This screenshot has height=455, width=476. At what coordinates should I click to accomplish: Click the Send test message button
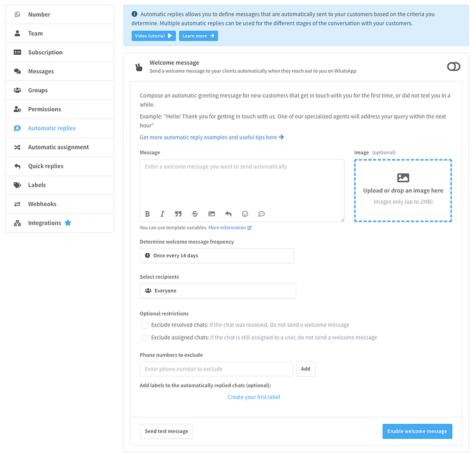click(x=167, y=431)
